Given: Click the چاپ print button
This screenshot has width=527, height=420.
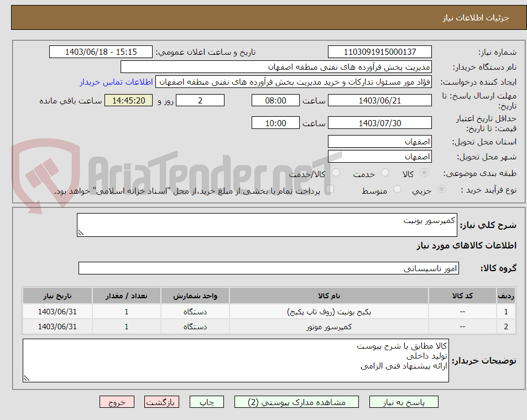Looking at the screenshot, I should point(207,402).
